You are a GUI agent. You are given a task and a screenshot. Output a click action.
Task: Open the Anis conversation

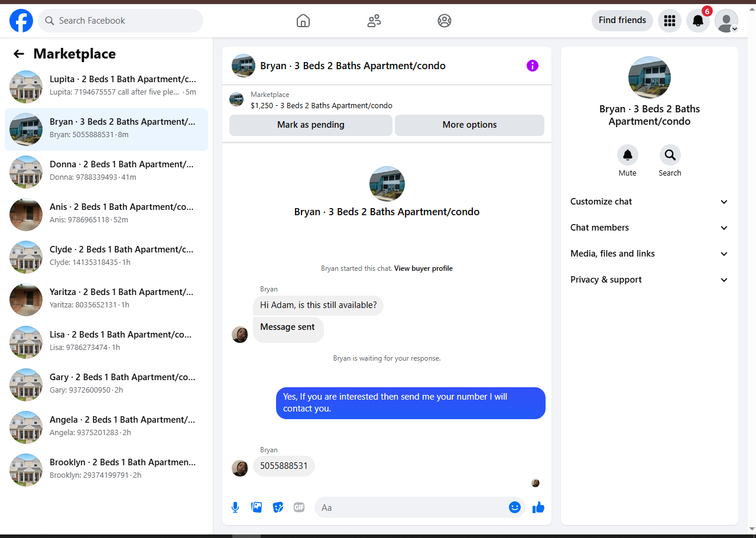pyautogui.click(x=106, y=215)
